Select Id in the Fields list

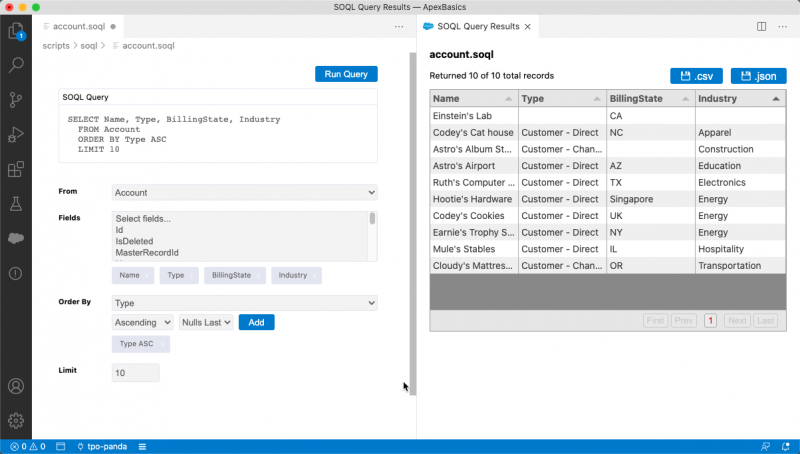click(x=119, y=230)
